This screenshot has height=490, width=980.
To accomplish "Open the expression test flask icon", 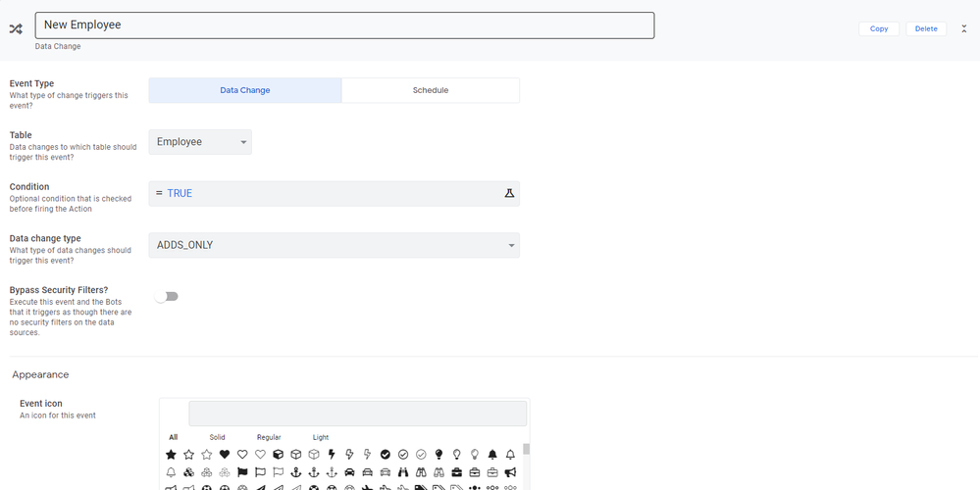I will (509, 193).
